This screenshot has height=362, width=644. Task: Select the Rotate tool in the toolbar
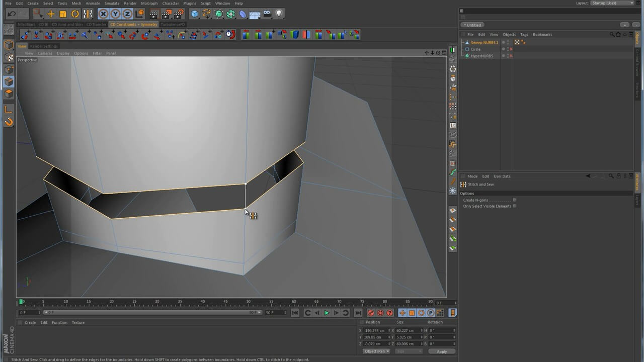point(75,14)
